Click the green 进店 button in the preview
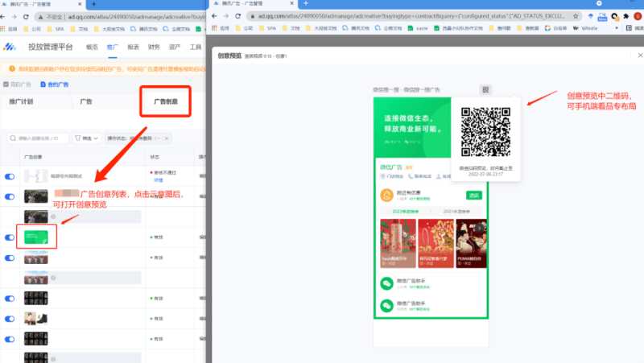The height and width of the screenshot is (363, 644). coord(474,196)
